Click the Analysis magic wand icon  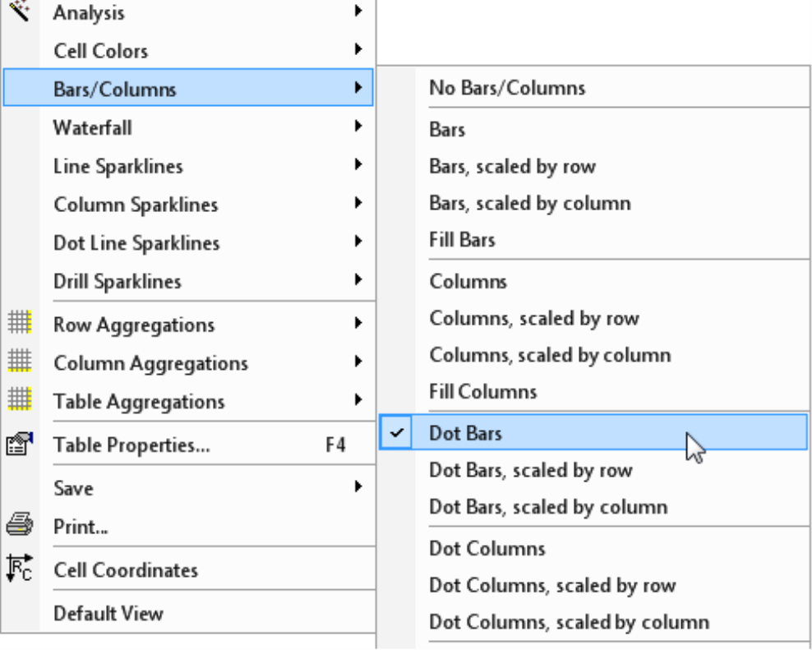click(x=20, y=11)
